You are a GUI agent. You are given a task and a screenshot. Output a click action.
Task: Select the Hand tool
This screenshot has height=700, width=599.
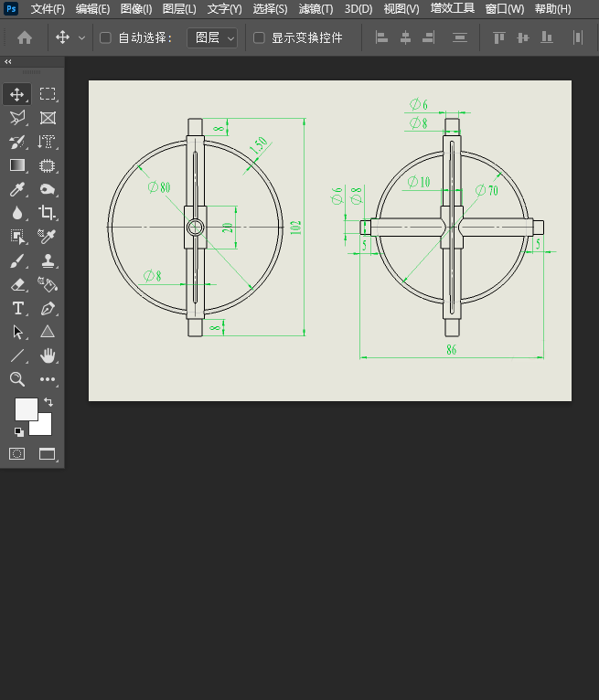(x=48, y=355)
